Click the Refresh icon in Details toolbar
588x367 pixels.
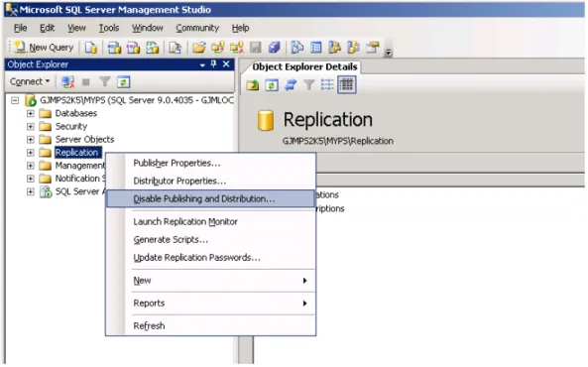click(272, 85)
